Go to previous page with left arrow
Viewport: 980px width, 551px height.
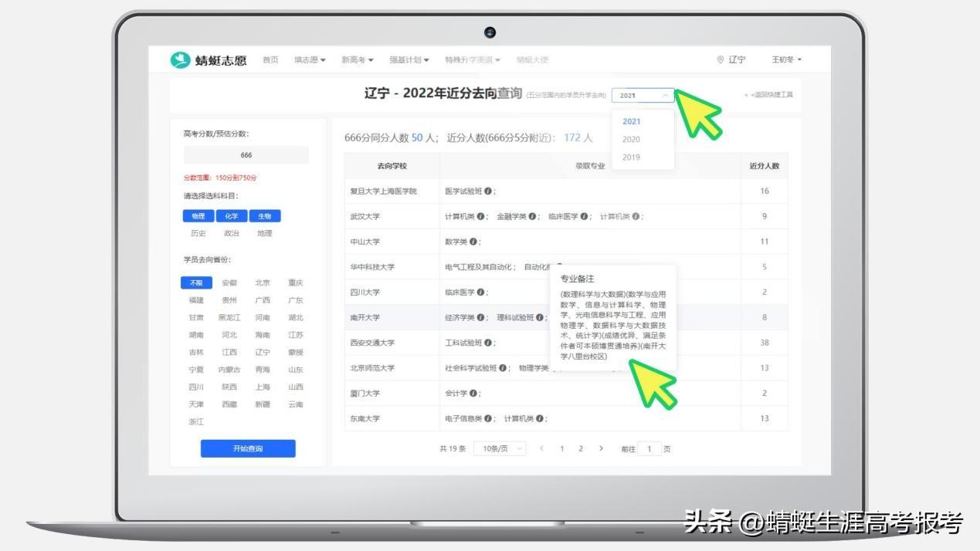point(542,448)
